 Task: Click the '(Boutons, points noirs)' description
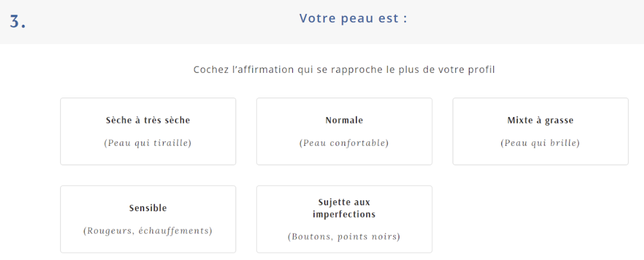click(344, 237)
